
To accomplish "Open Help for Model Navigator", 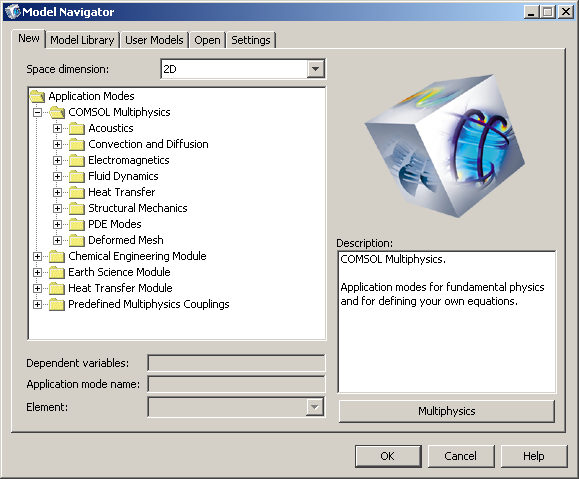I will 534,456.
